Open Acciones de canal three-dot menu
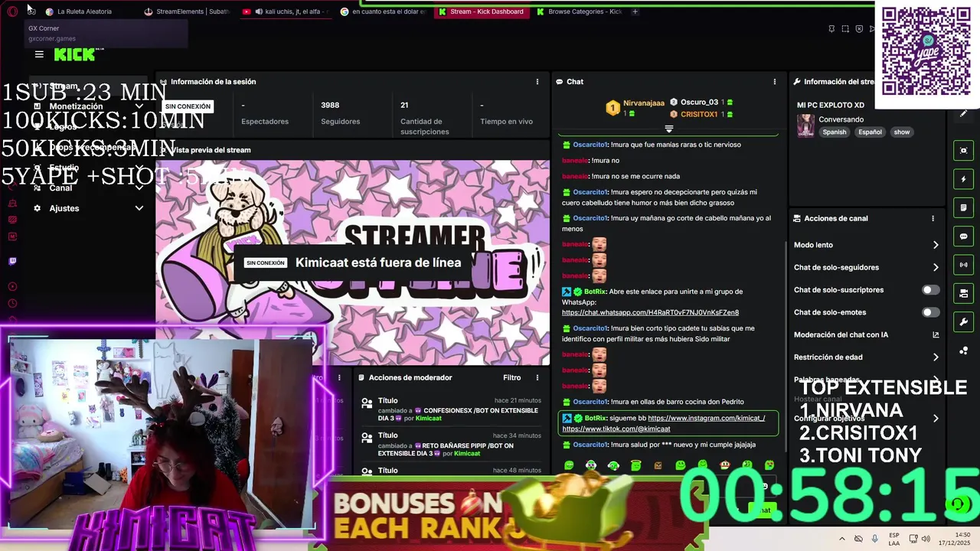 tap(933, 218)
